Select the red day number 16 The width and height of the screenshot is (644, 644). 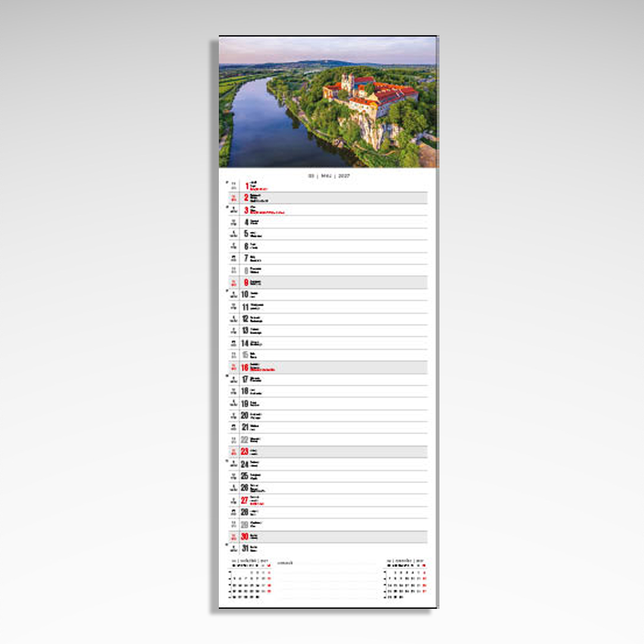(x=245, y=367)
